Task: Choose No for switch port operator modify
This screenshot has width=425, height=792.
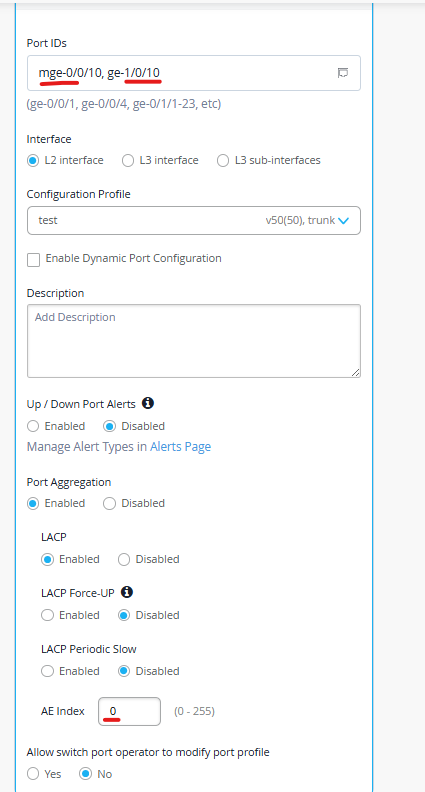Action: 86,774
